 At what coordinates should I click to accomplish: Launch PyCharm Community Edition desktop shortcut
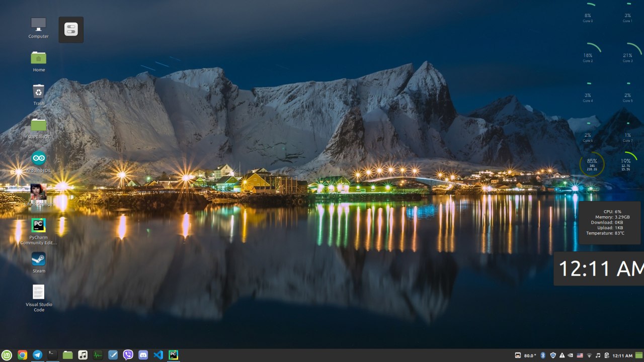coord(39,231)
